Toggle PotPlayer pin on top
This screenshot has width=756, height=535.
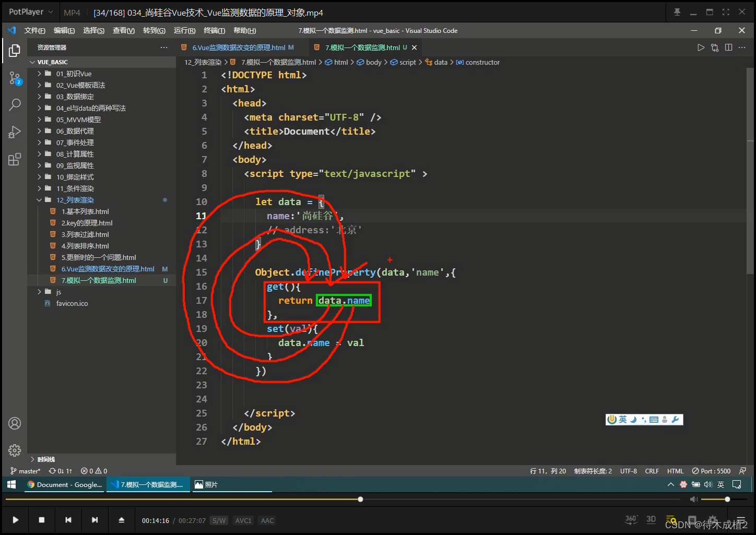pos(677,12)
